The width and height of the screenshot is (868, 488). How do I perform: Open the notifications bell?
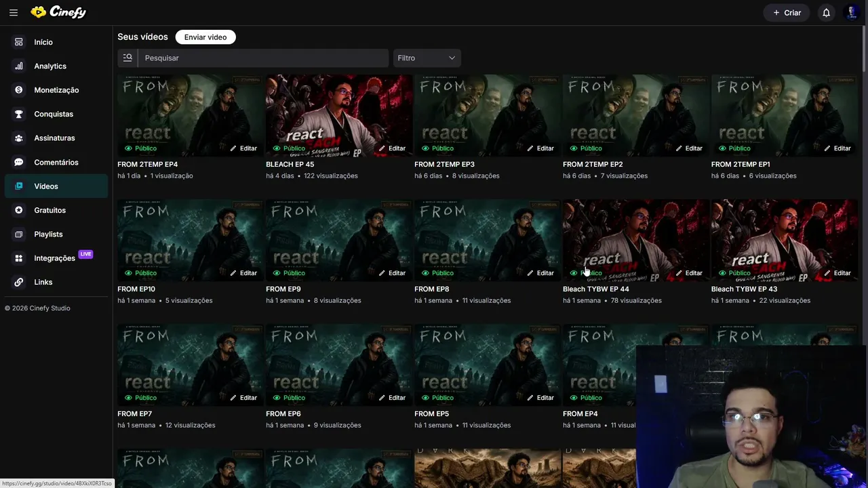tap(826, 12)
